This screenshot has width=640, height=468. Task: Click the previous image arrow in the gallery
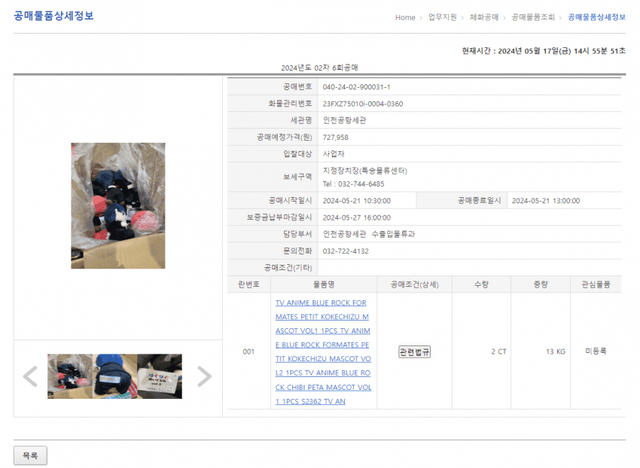(x=30, y=377)
